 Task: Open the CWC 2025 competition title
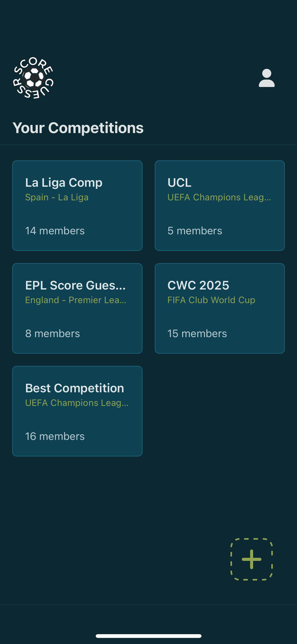tap(198, 286)
